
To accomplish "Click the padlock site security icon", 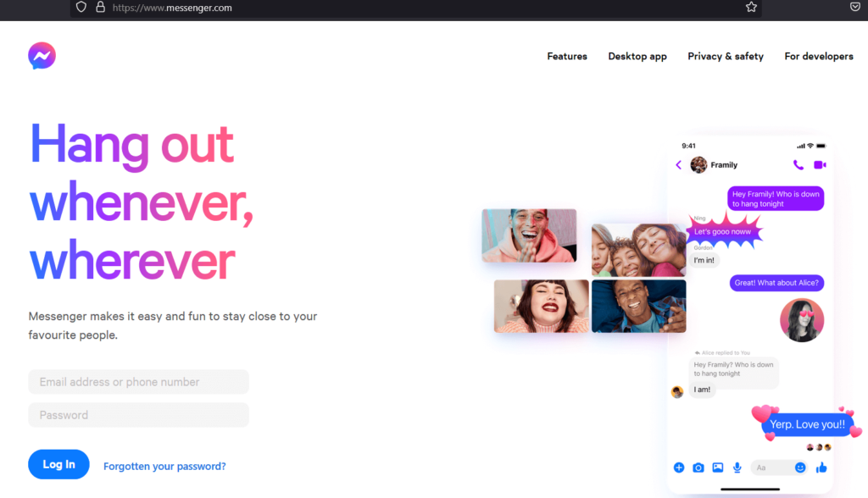I will (x=100, y=8).
